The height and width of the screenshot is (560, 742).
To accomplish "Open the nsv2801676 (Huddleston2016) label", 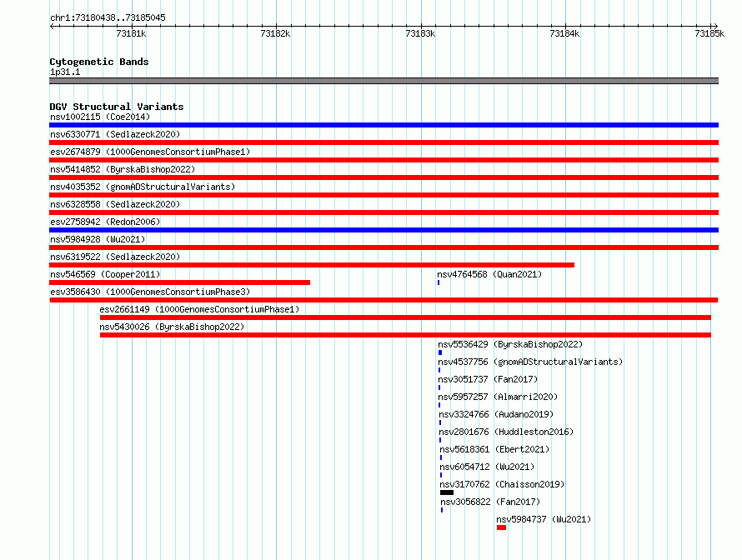I will pos(506,432).
